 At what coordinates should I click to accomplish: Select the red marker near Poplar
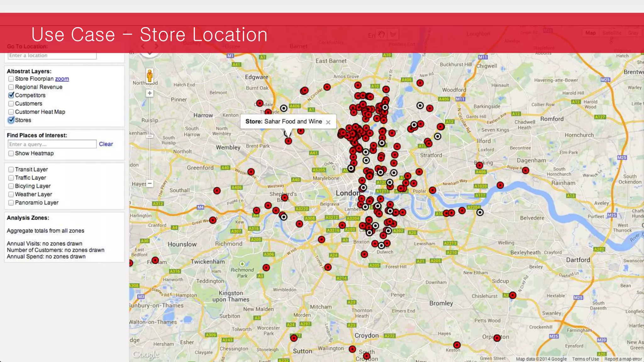433,190
